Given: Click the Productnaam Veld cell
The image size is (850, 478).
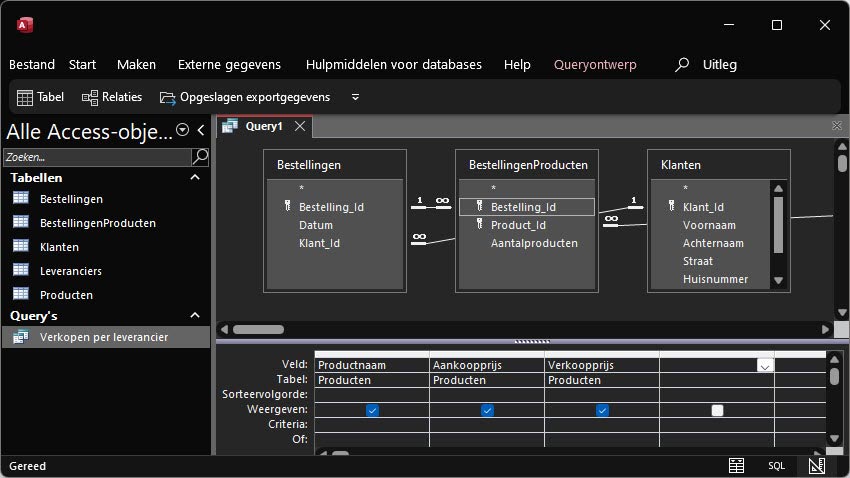Looking at the screenshot, I should 372,365.
